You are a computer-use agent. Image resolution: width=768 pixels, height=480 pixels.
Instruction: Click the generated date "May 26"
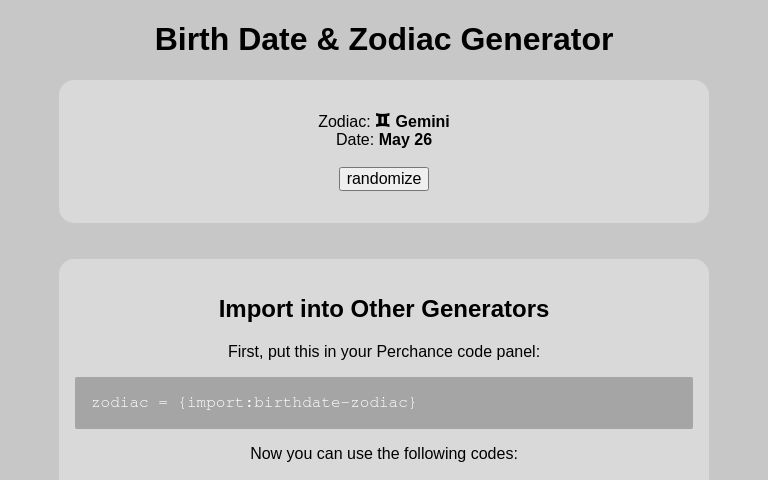pos(405,140)
